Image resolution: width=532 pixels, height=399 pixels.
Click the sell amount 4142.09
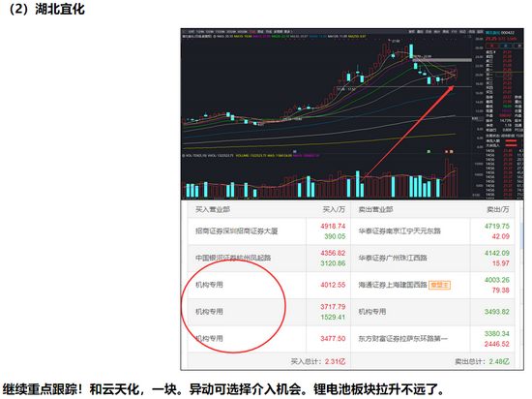pos(497,253)
